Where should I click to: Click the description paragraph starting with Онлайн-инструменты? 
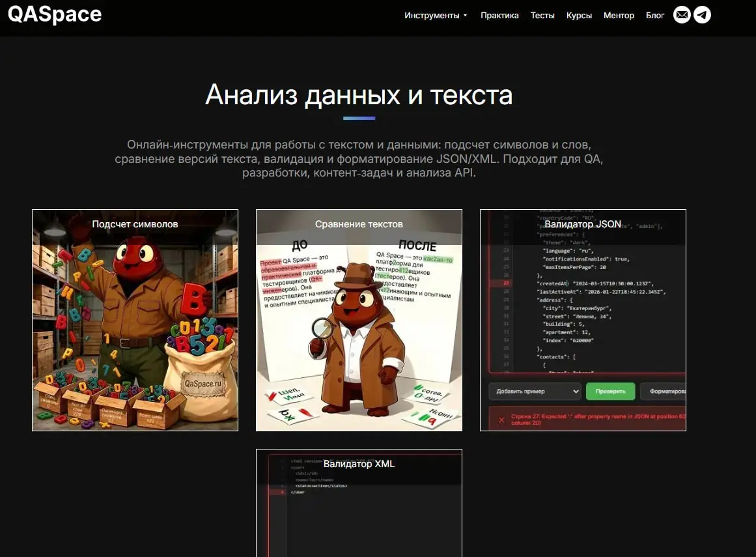click(x=359, y=159)
